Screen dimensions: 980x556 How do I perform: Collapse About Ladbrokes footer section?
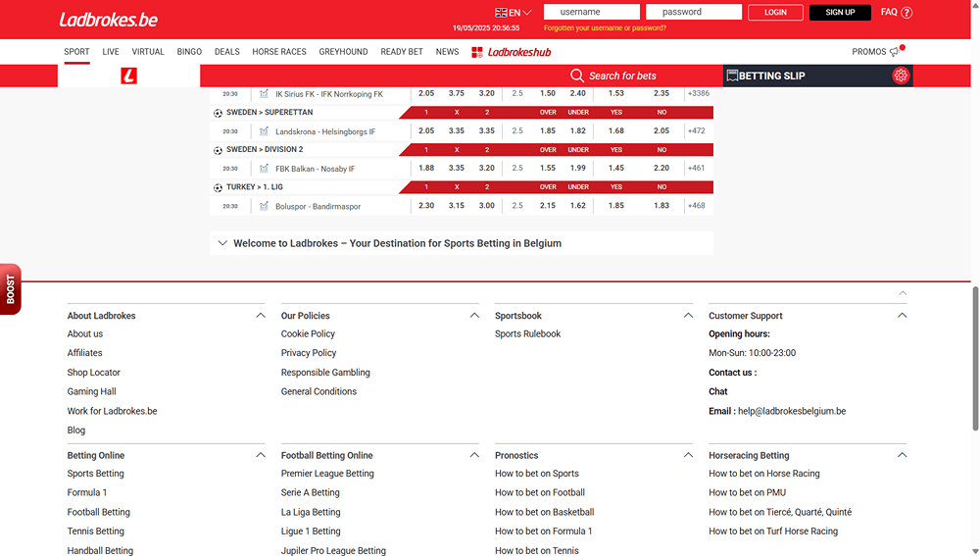click(261, 315)
